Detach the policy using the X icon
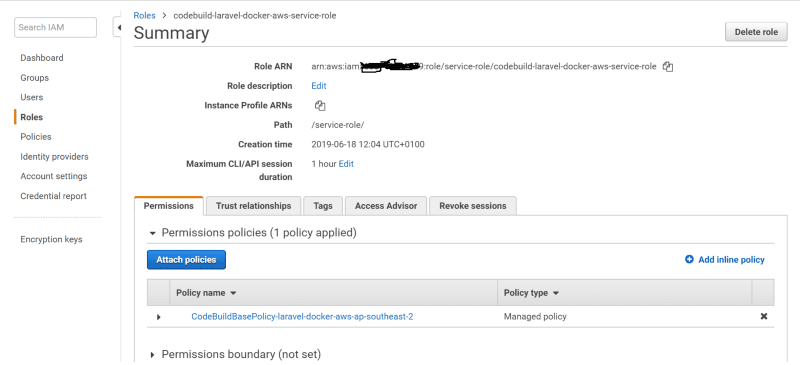This screenshot has height=365, width=800. point(764,317)
